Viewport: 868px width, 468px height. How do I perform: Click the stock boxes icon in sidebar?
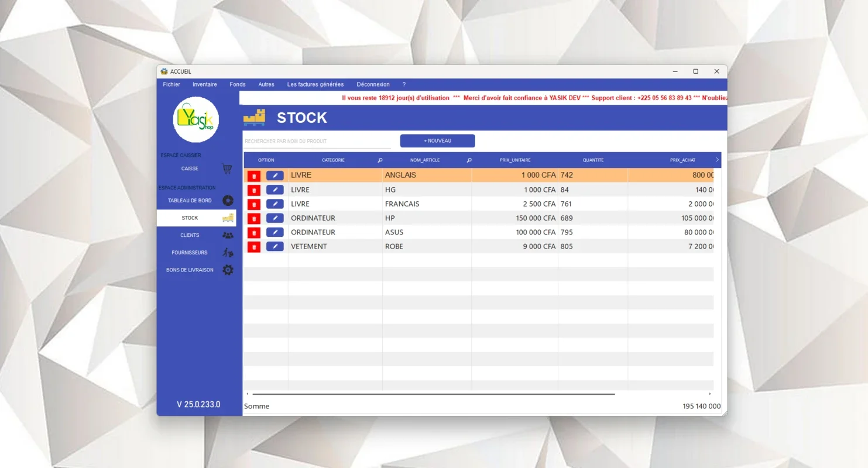click(228, 218)
